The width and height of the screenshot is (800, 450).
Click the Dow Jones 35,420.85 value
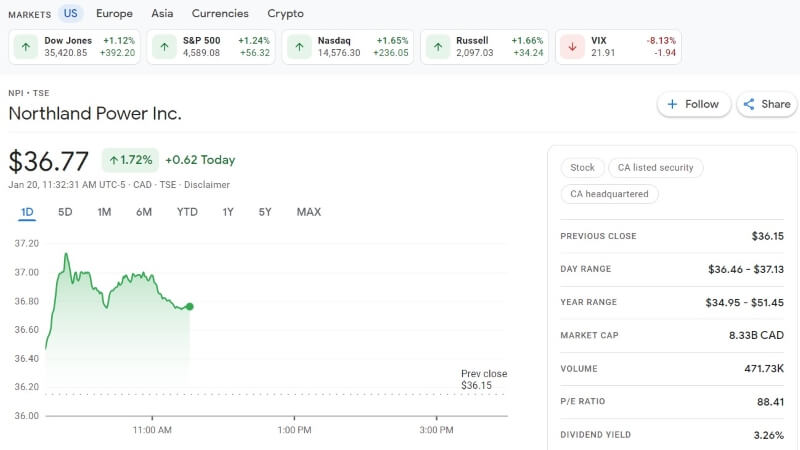[x=66, y=53]
